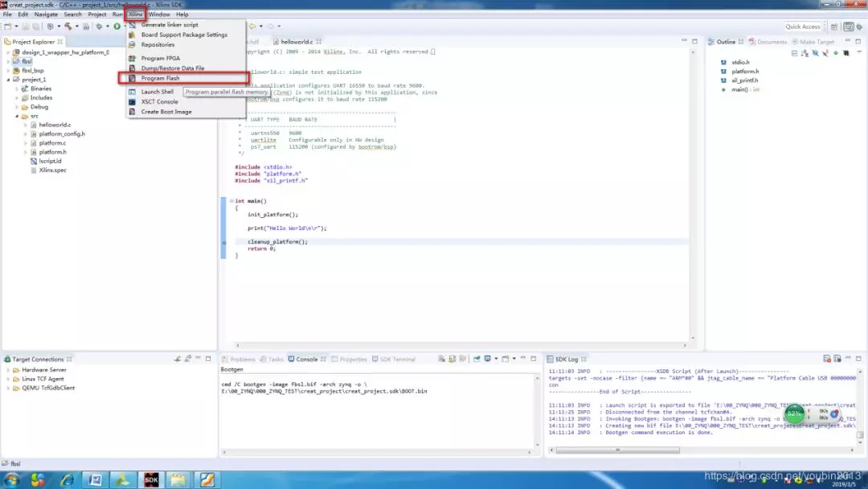Viewport: 868px width, 489px height.
Task: Switch to the SDK Terminal tab
Action: (x=397, y=360)
